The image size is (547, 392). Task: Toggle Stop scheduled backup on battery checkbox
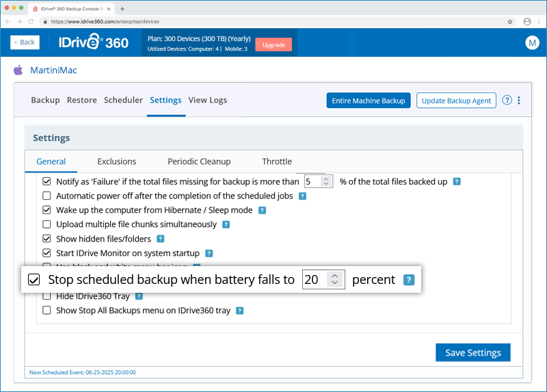point(34,280)
